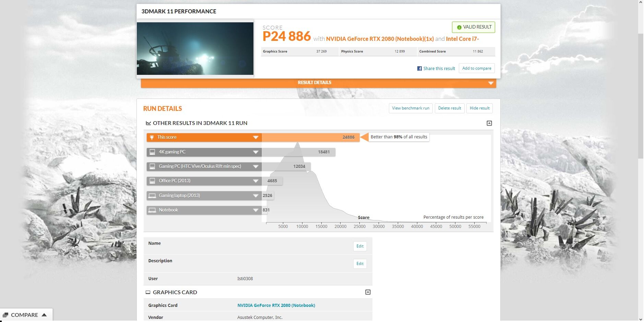Click the chart icon beside Other Results heading
The height and width of the screenshot is (322, 644).
click(148, 123)
